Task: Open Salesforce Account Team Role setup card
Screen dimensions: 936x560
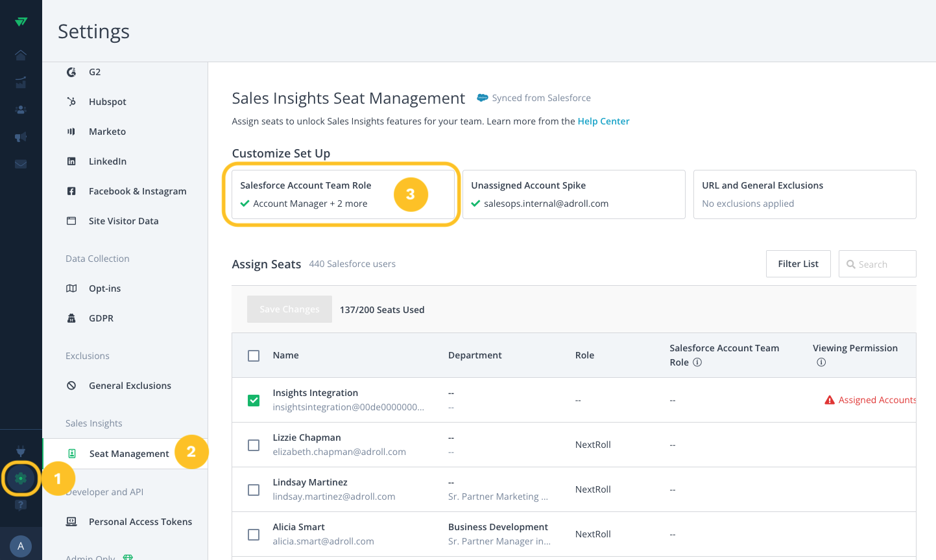Action: coord(343,194)
